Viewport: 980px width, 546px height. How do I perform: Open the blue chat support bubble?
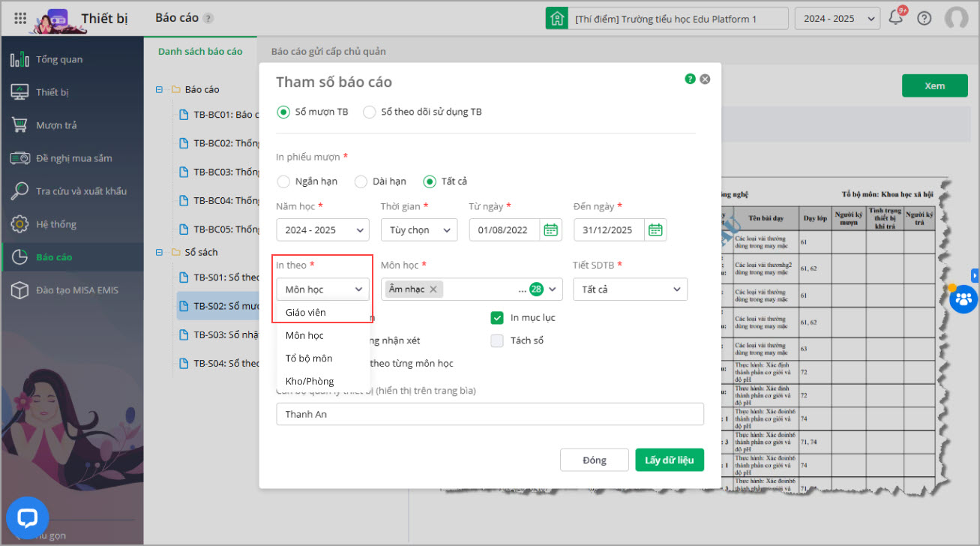click(x=28, y=518)
